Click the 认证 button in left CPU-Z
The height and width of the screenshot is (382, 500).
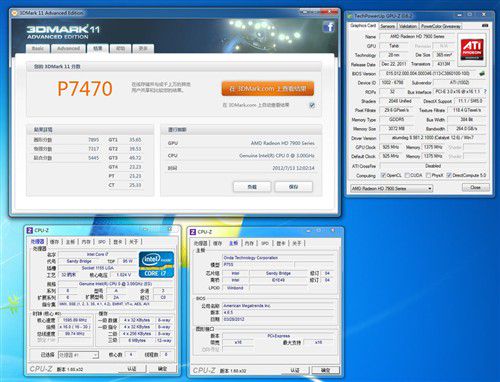(132, 369)
